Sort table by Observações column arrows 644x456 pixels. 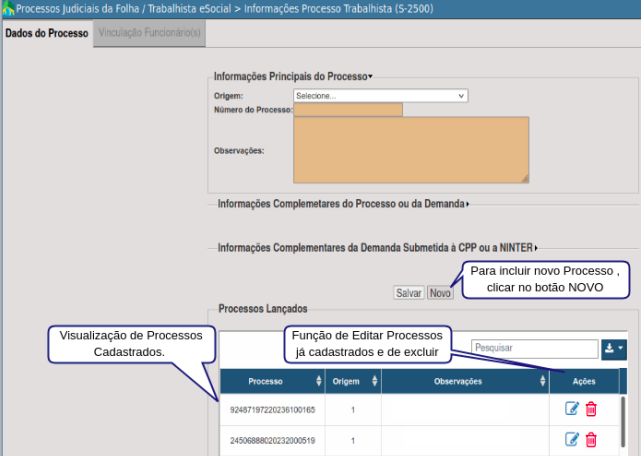543,381
